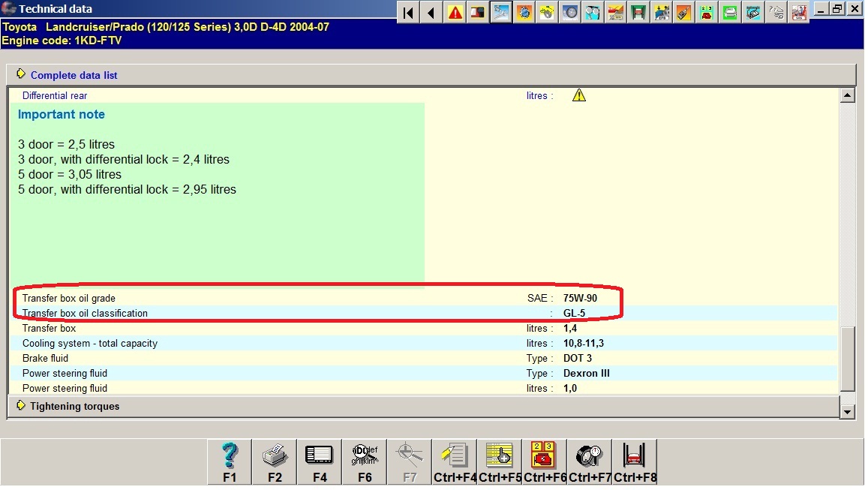Print the page using the F2 printer button
Image resolution: width=868 pixels, height=490 pixels.
275,461
